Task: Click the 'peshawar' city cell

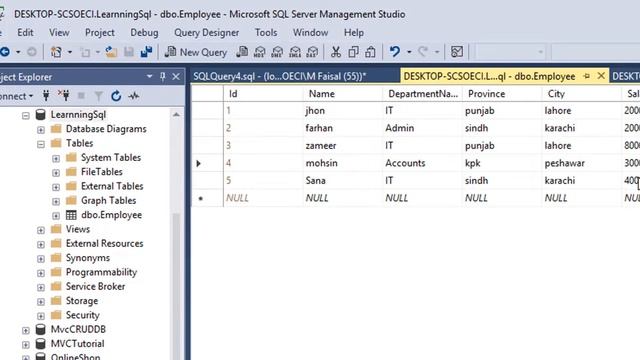Action: coord(582,163)
